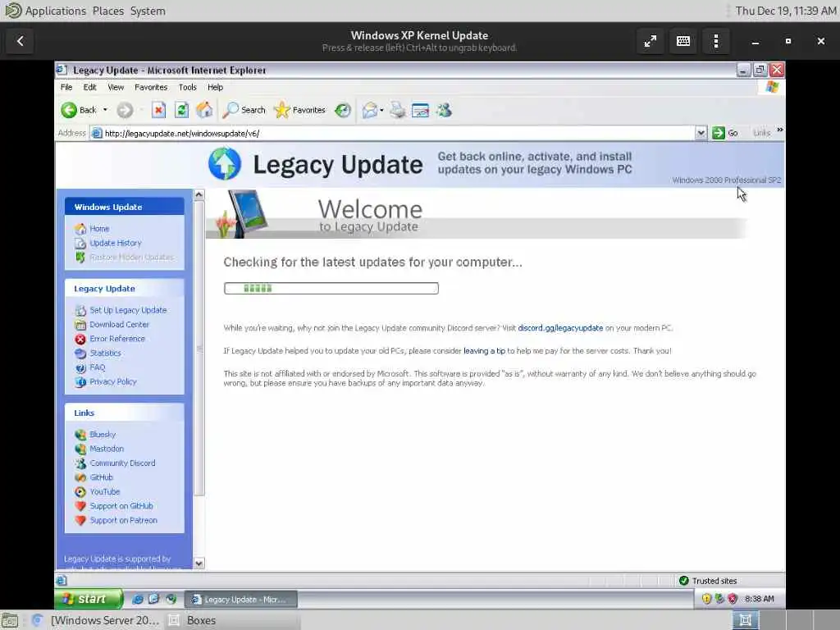Click the sidebar scroll down arrow
The image size is (840, 630).
(199, 563)
